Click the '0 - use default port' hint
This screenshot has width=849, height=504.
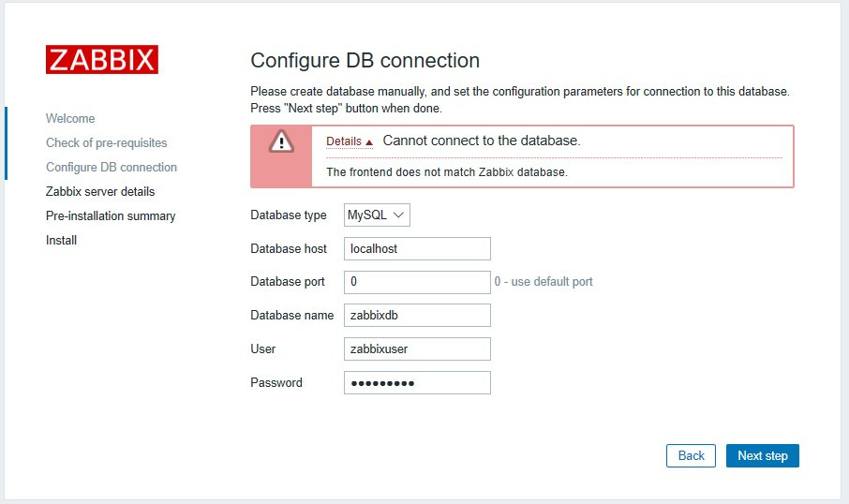click(x=544, y=281)
